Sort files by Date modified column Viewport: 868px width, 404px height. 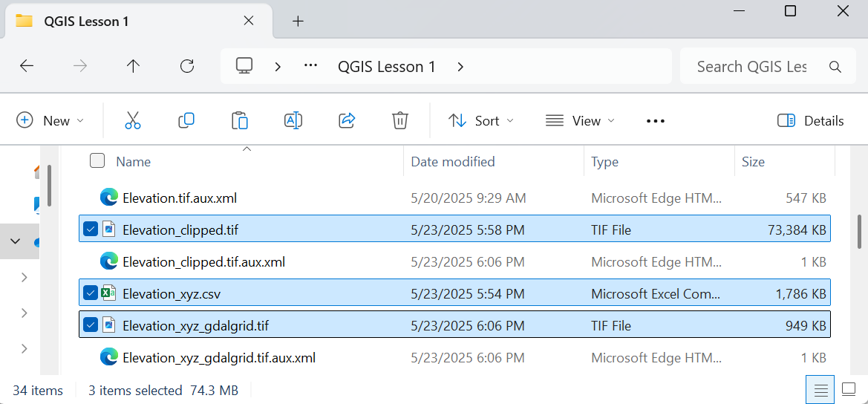point(453,161)
